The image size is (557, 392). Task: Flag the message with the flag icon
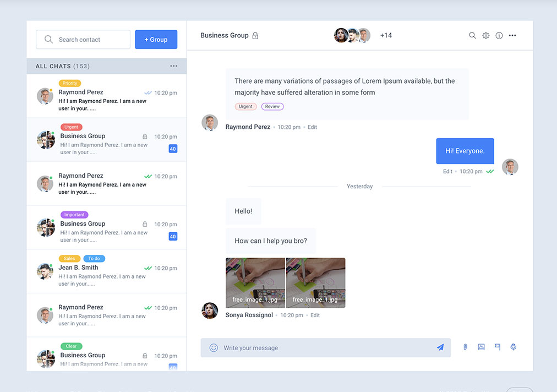497,347
